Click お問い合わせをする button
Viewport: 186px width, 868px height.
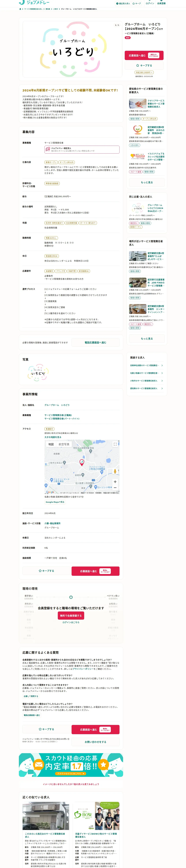[x=95, y=742]
